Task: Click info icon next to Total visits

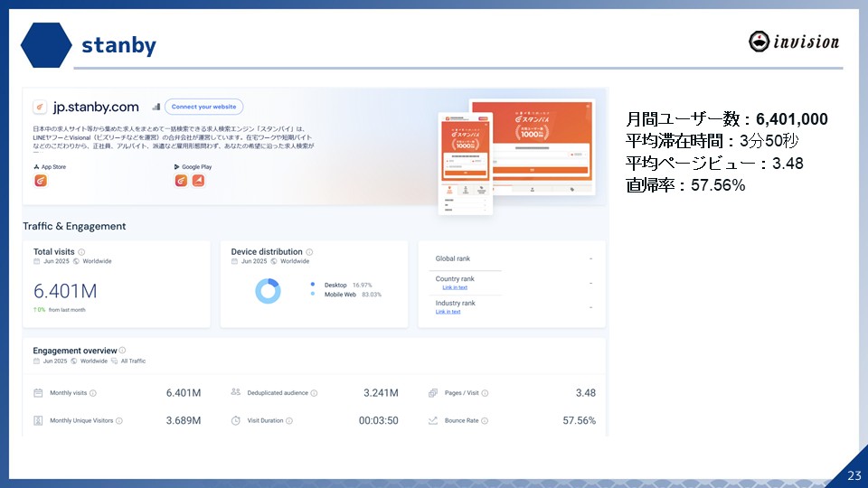Action: click(81, 252)
